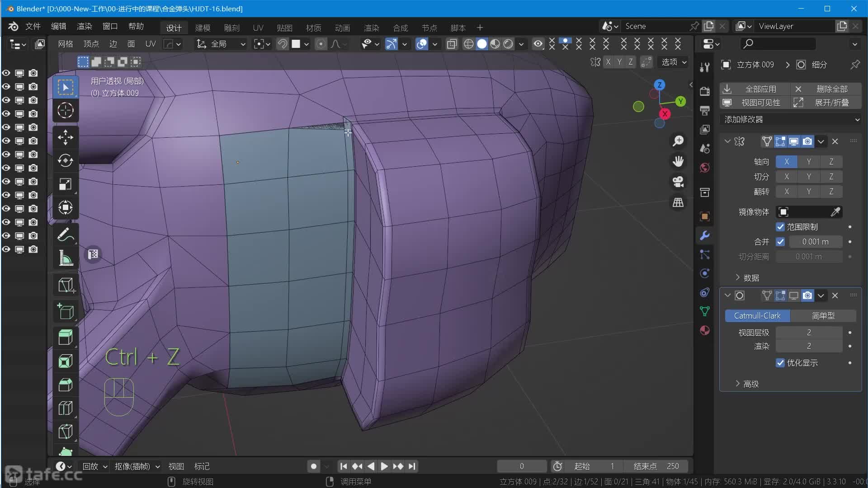The image size is (868, 488).
Task: Switch to the 雕刻 workspace tab
Action: (x=231, y=28)
